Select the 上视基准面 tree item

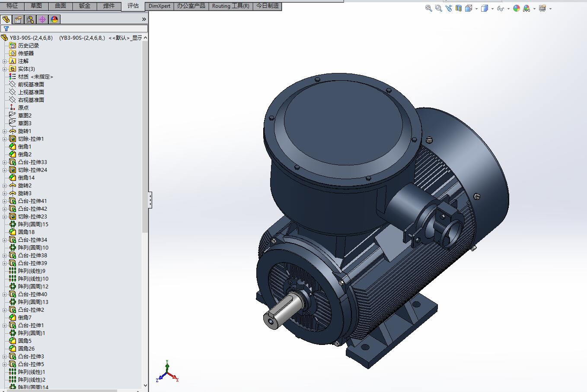click(x=31, y=92)
